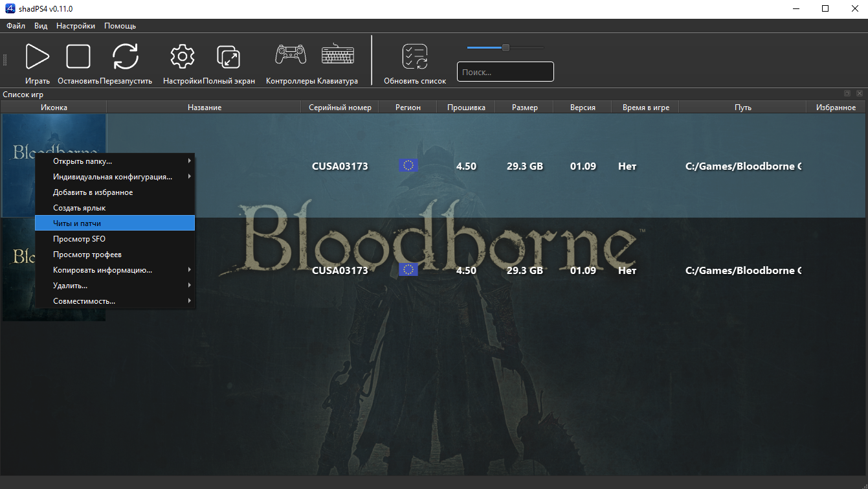Click CUSA03173 serial in the second row

click(340, 270)
